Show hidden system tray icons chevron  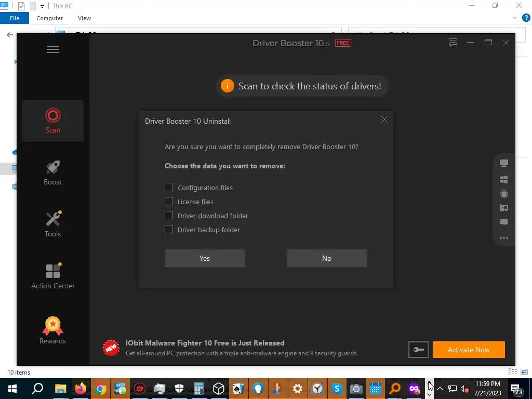[440, 389]
